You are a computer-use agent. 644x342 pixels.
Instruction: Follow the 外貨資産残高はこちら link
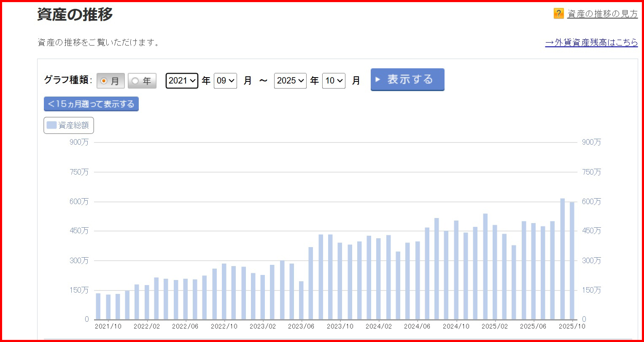point(591,43)
